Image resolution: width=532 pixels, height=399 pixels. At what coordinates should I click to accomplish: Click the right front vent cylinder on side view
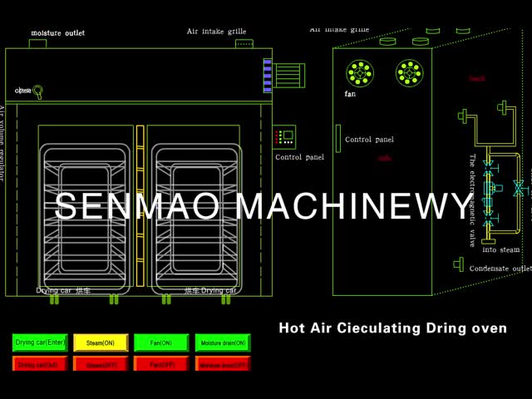421,42
